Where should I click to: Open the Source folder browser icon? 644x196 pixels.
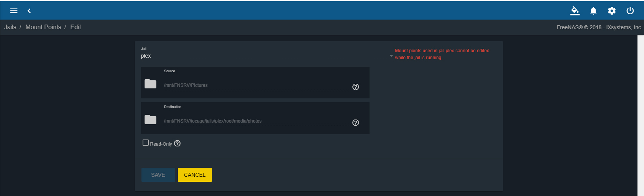click(x=150, y=84)
